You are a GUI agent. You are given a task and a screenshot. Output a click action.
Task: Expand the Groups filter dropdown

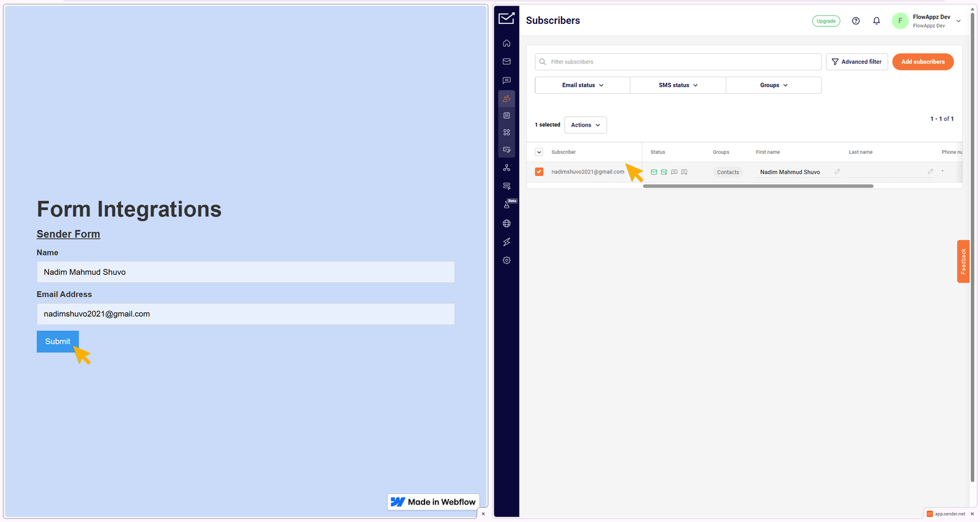coord(774,85)
